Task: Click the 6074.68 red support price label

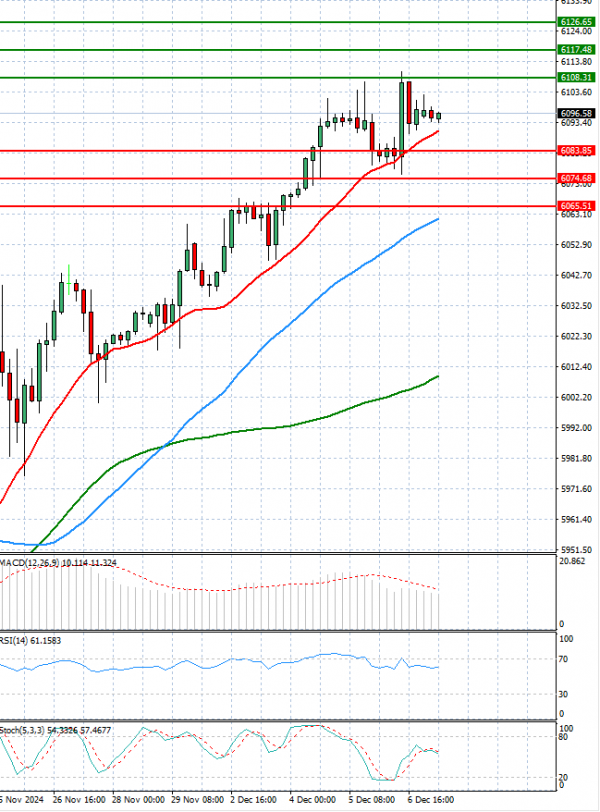Action: click(576, 178)
